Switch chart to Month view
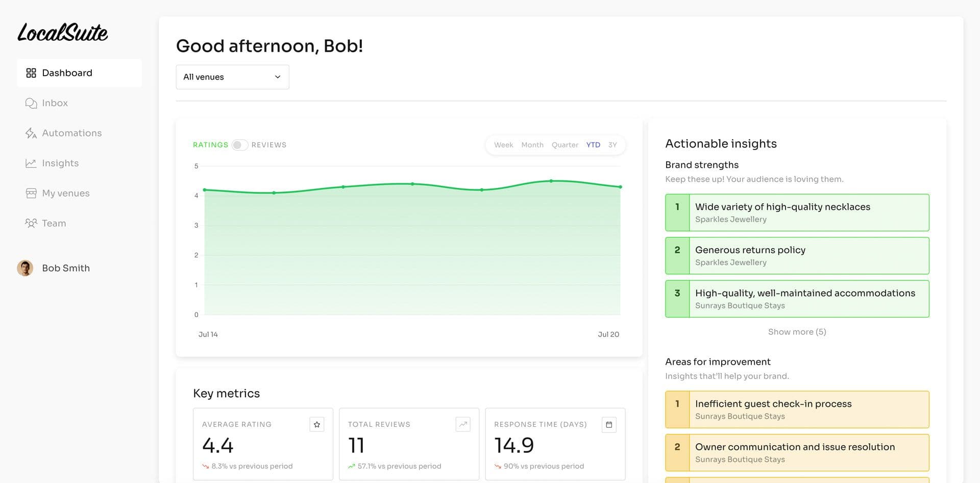The width and height of the screenshot is (980, 483). [532, 145]
